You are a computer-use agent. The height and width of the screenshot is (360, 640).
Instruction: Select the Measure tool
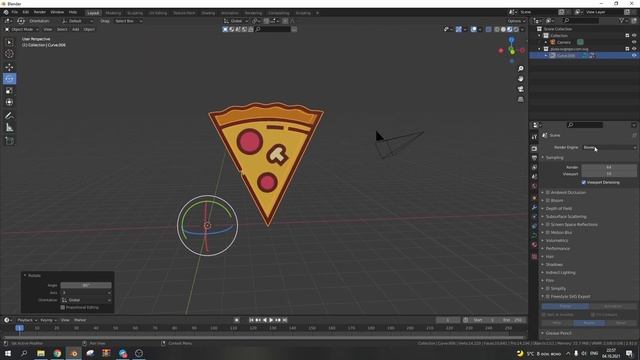(9, 128)
